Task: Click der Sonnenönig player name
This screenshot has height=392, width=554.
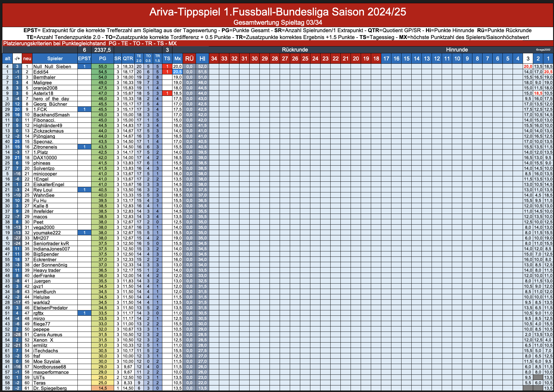Action: 55,265
